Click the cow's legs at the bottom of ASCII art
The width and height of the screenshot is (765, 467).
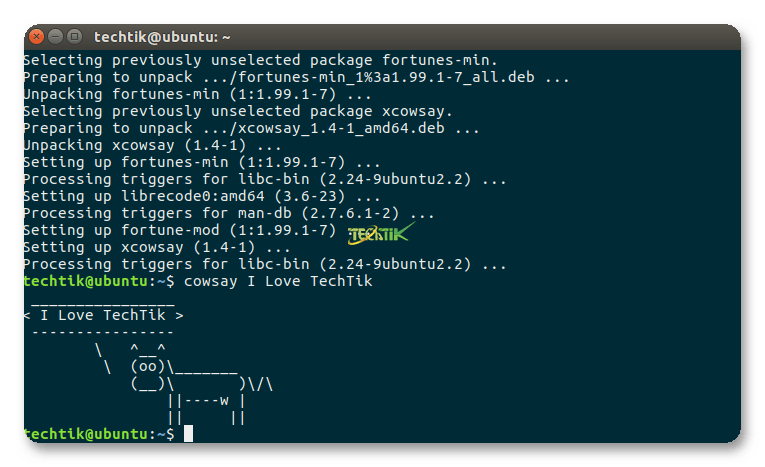(206, 417)
